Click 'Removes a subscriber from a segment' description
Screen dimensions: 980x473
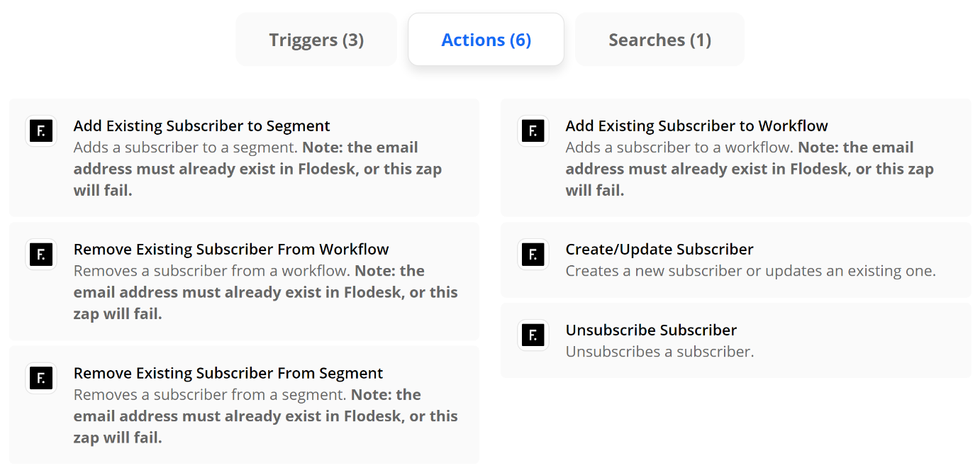point(266,416)
